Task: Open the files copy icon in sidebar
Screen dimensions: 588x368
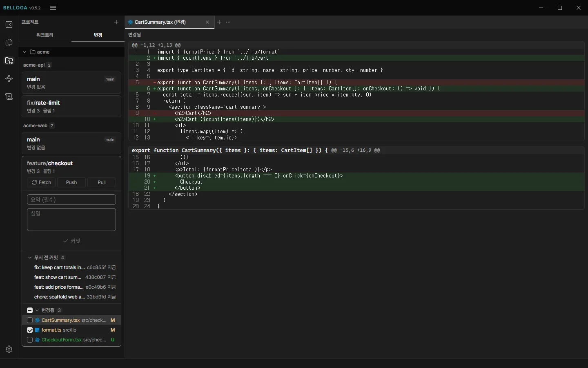Action: 9,43
